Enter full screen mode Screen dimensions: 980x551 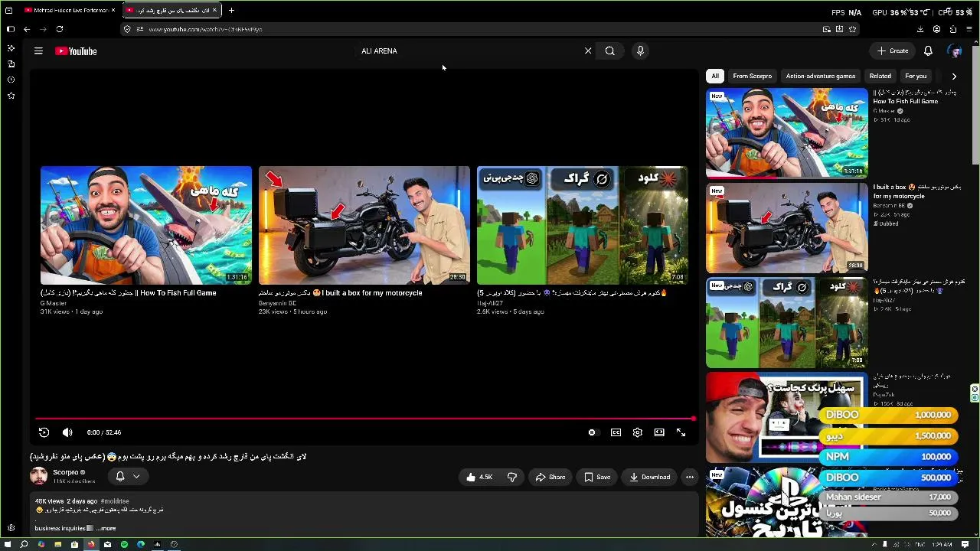(x=681, y=432)
